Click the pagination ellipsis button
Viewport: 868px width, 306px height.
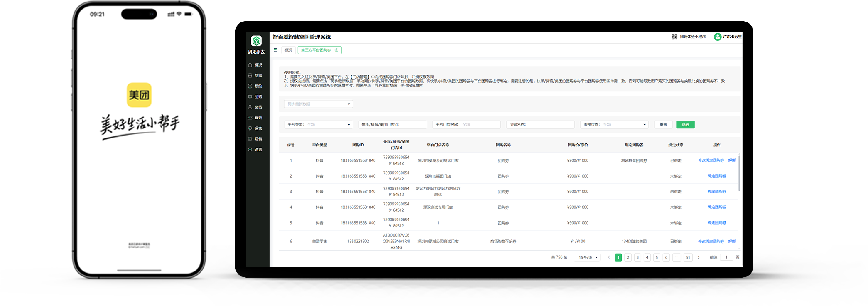click(677, 257)
